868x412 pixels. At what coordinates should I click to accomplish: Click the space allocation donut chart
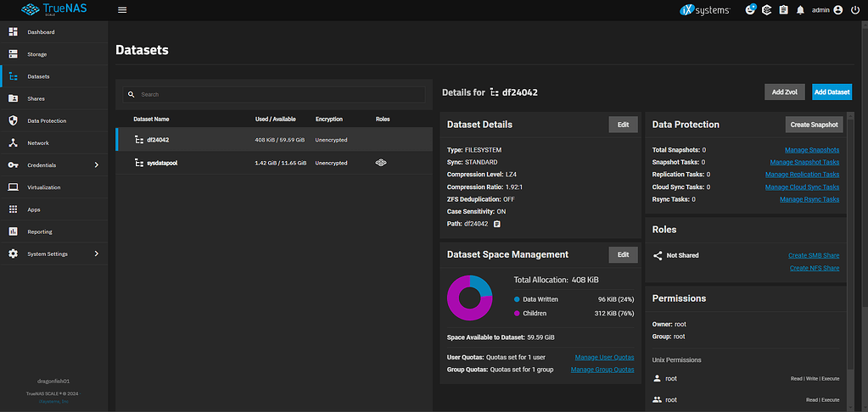469,298
